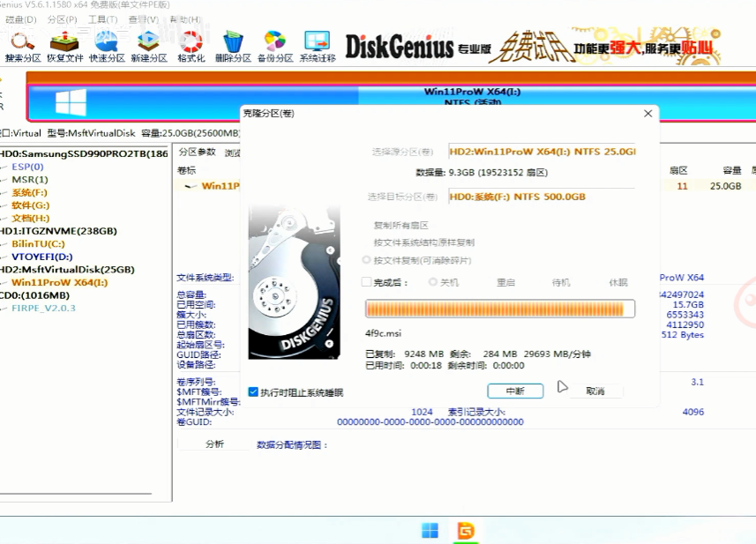This screenshot has width=756, height=544.
Task: Click the 卷标 column header
Action: tap(187, 170)
